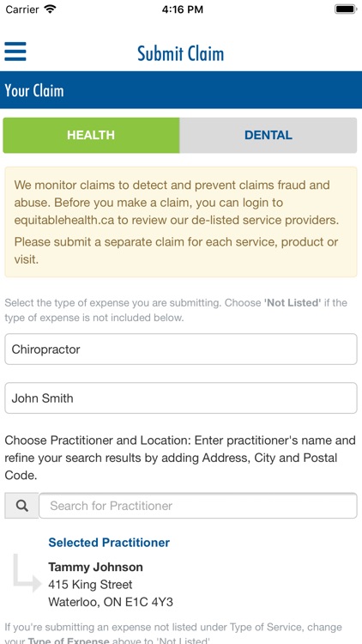
Task: Open the John Smith patient dropdown
Action: [181, 398]
